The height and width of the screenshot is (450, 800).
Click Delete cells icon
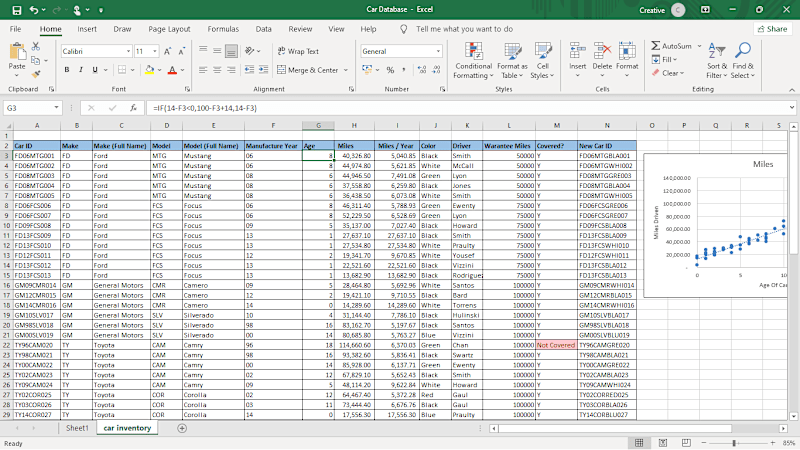(x=602, y=51)
